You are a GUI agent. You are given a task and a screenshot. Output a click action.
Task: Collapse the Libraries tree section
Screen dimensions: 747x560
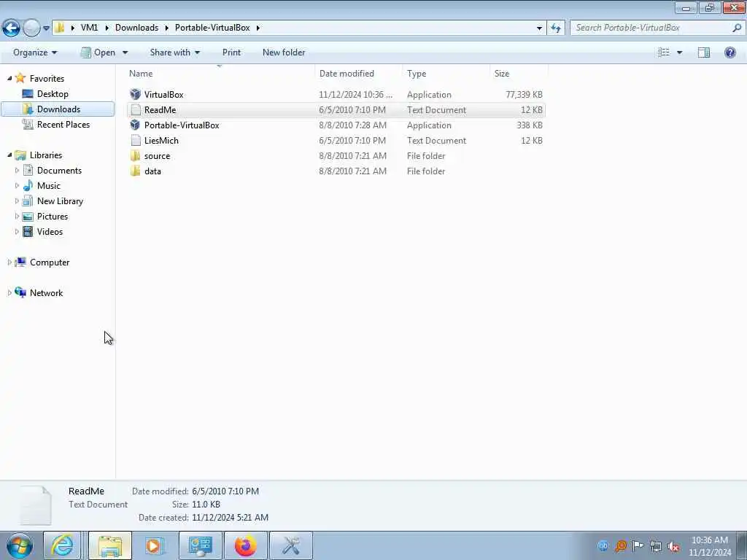point(9,155)
